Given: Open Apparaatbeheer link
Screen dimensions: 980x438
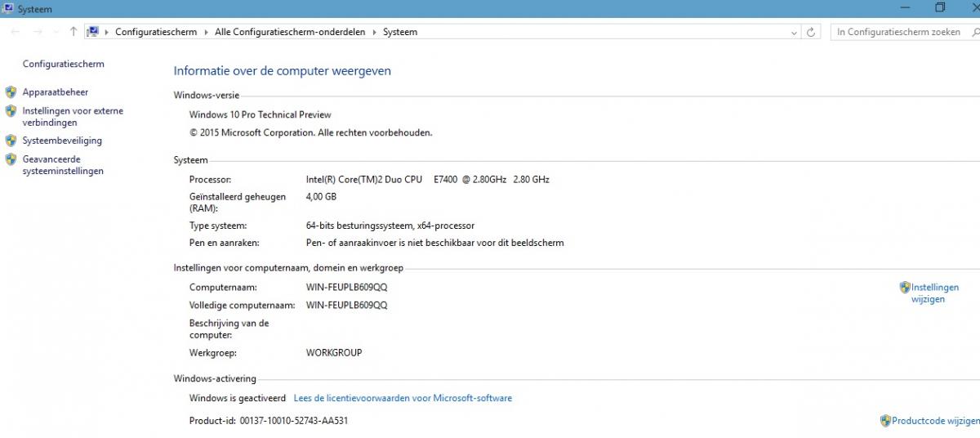Looking at the screenshot, I should click(x=56, y=92).
